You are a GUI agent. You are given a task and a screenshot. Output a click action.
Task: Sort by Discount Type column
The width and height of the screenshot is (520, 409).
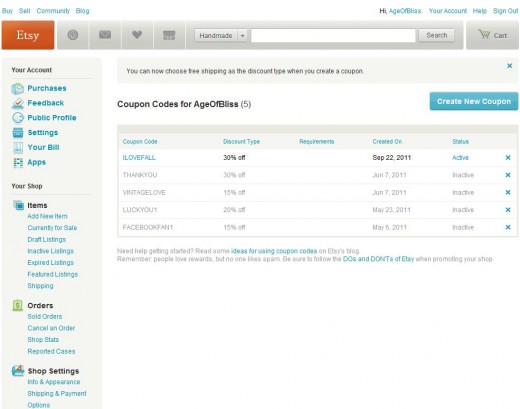click(x=241, y=142)
